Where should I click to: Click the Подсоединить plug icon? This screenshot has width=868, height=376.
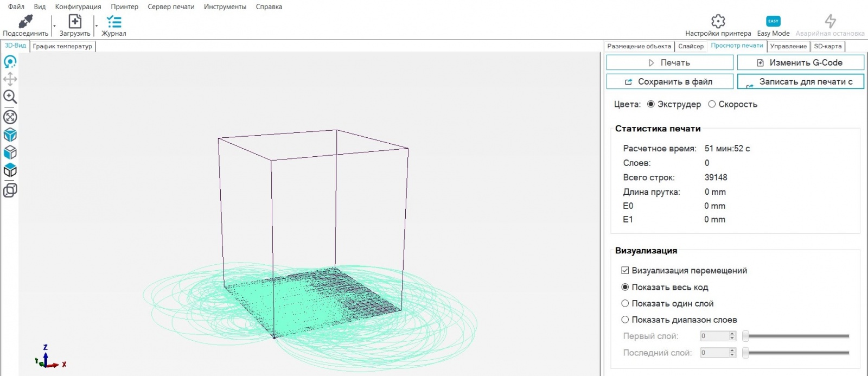(x=25, y=21)
